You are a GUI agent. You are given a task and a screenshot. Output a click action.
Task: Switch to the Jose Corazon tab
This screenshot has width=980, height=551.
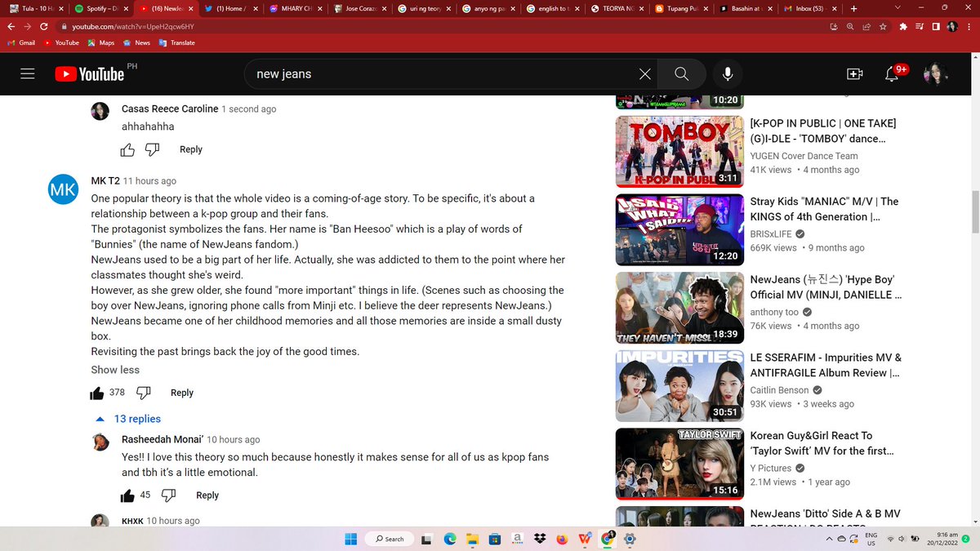[x=360, y=8]
